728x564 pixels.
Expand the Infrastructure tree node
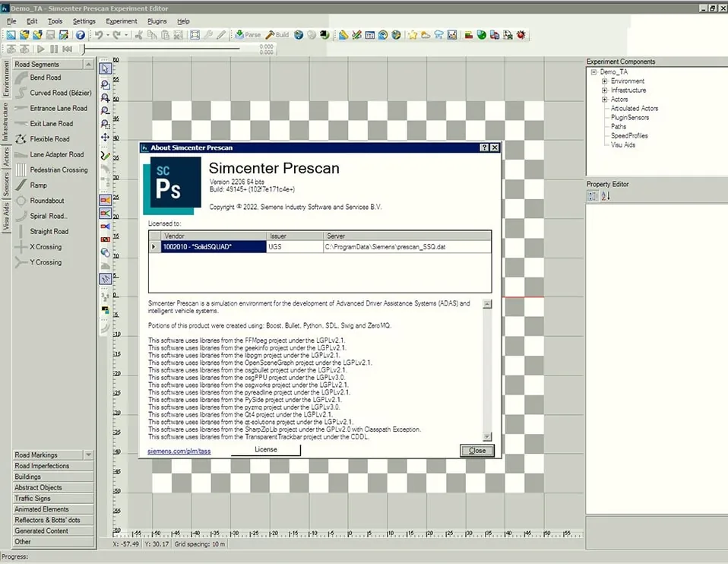[x=604, y=90]
